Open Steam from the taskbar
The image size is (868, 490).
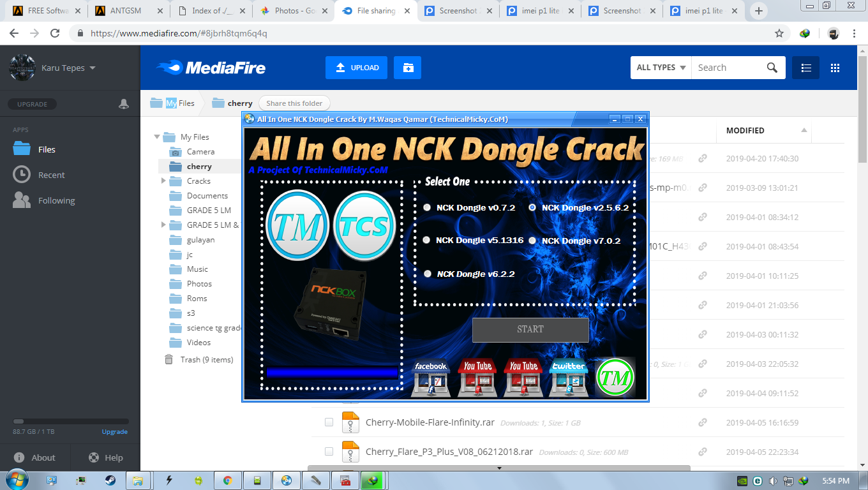coord(110,480)
